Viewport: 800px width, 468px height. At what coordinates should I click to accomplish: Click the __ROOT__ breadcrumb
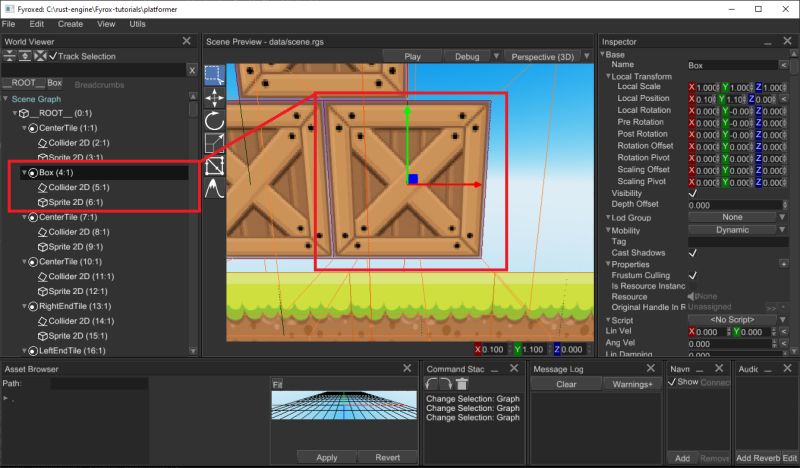tap(23, 83)
